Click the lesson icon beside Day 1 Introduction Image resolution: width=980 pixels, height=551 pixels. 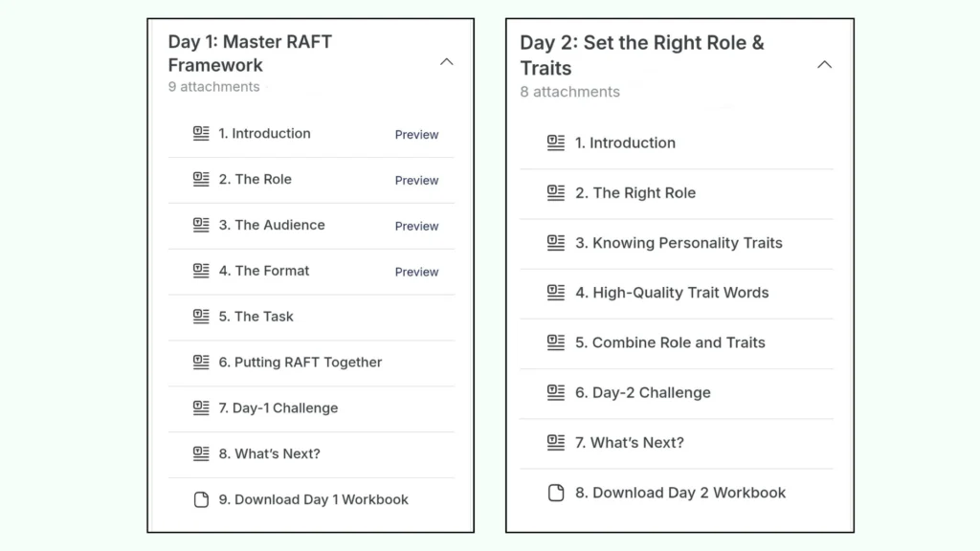(x=201, y=134)
